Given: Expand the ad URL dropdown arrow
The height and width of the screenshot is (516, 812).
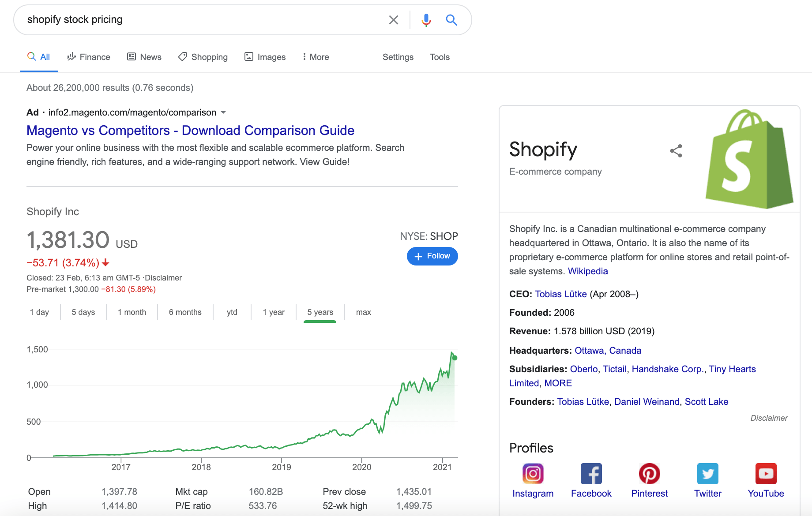Looking at the screenshot, I should click(223, 112).
